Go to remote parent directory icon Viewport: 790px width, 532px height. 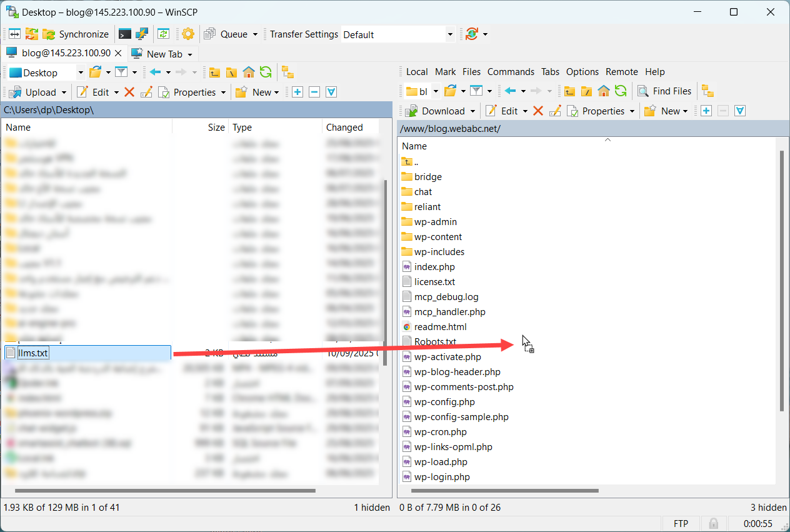[x=569, y=91]
